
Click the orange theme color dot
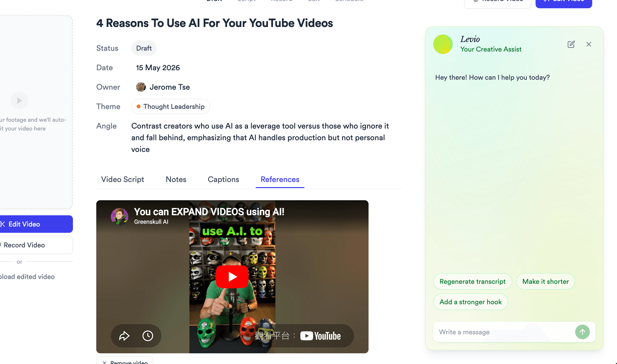click(x=138, y=106)
